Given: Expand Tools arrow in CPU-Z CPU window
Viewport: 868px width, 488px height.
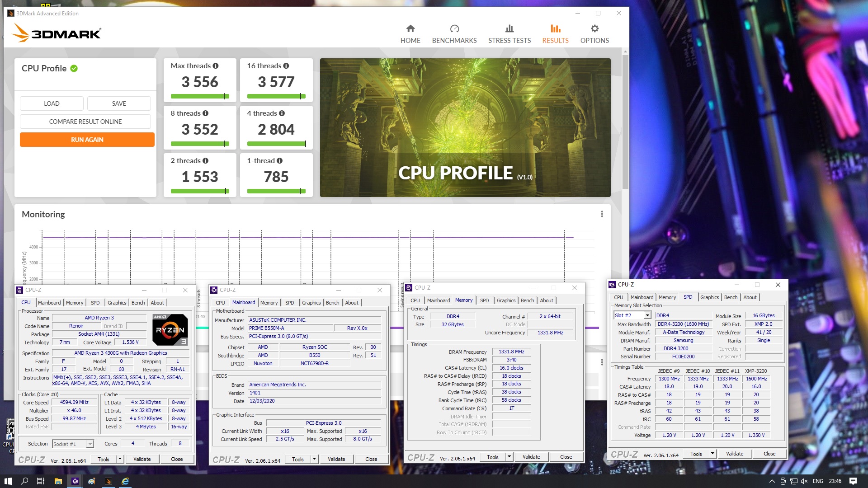Looking at the screenshot, I should click(120, 459).
